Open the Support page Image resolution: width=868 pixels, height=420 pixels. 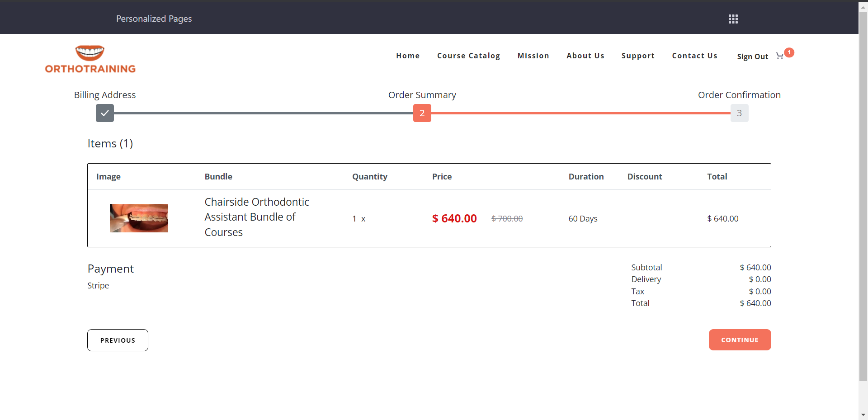point(638,56)
